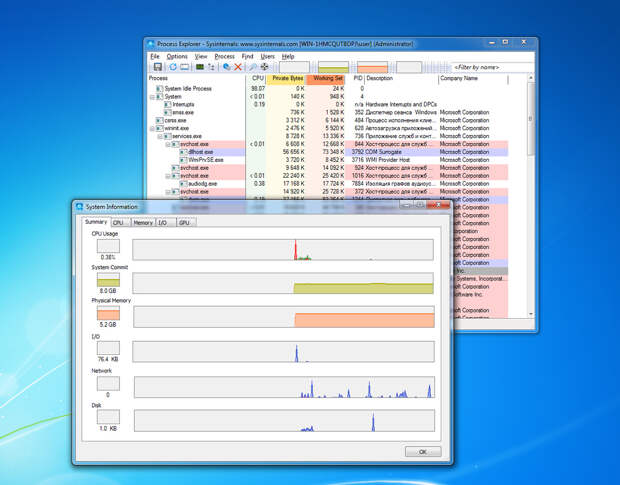Image resolution: width=620 pixels, height=485 pixels.
Task: Click the Refresh Now toolbar icon
Action: 173,67
